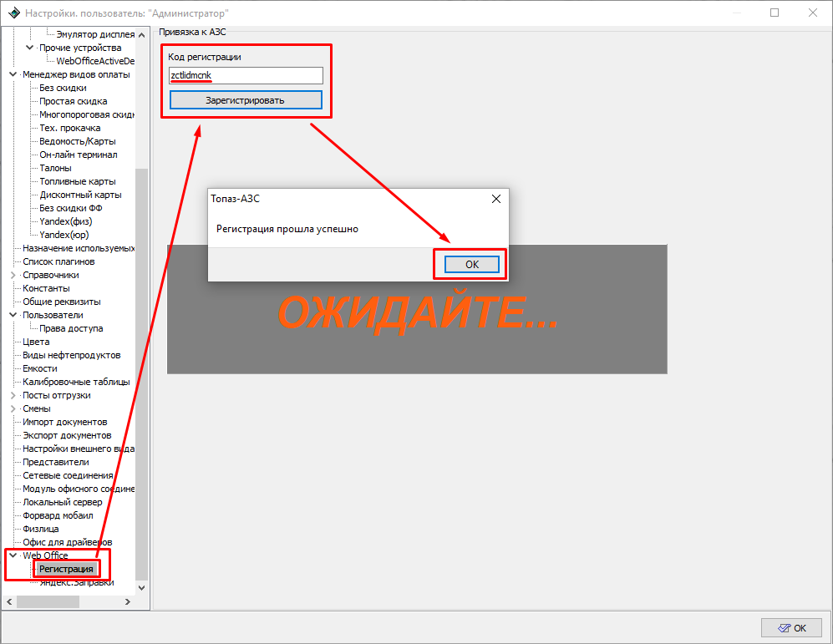Click the Код регистрации input field
This screenshot has height=644, width=833.
click(246, 75)
